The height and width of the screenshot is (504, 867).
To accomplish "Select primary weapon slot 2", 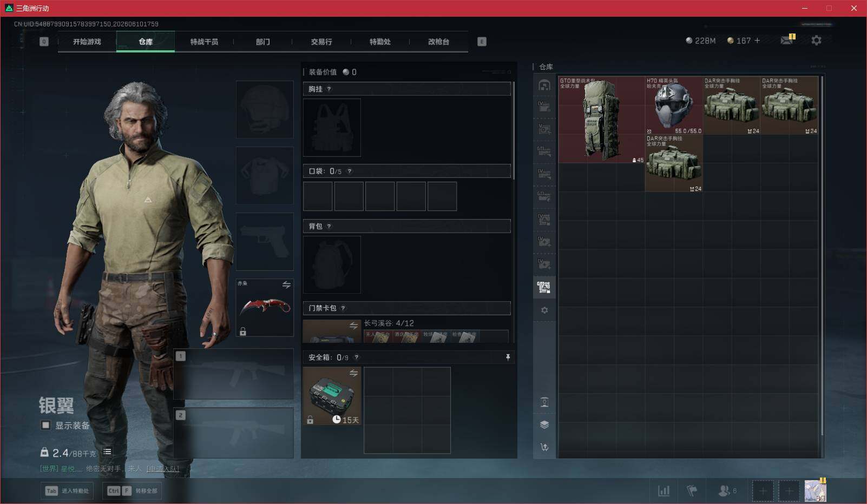I will point(234,433).
